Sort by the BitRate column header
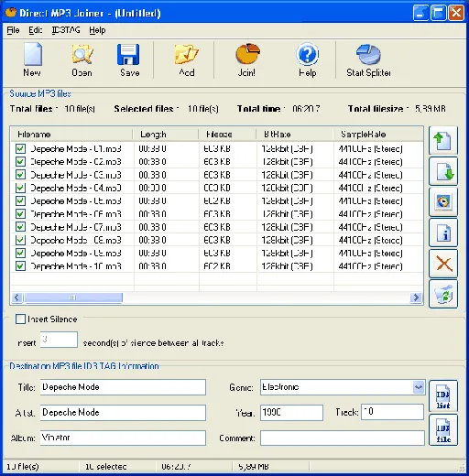 295,135
